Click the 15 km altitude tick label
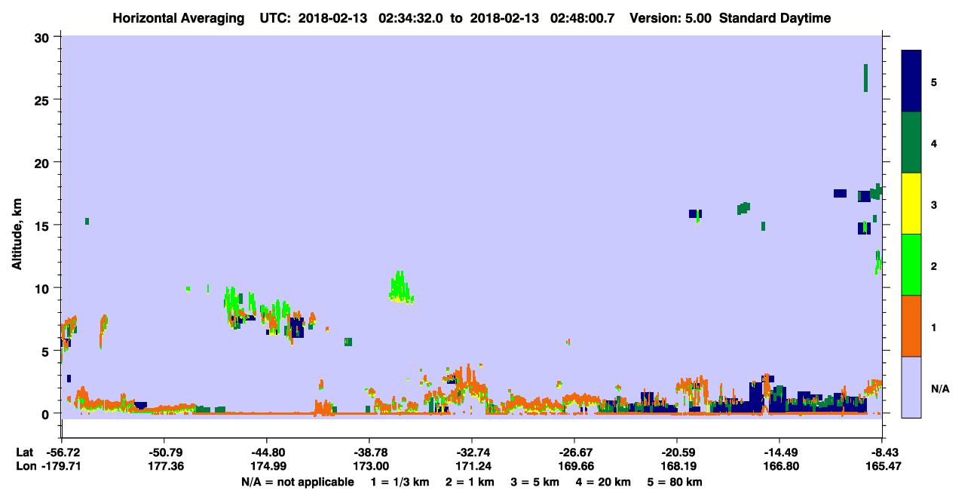Screen dimensions: 980x503 tap(44, 225)
